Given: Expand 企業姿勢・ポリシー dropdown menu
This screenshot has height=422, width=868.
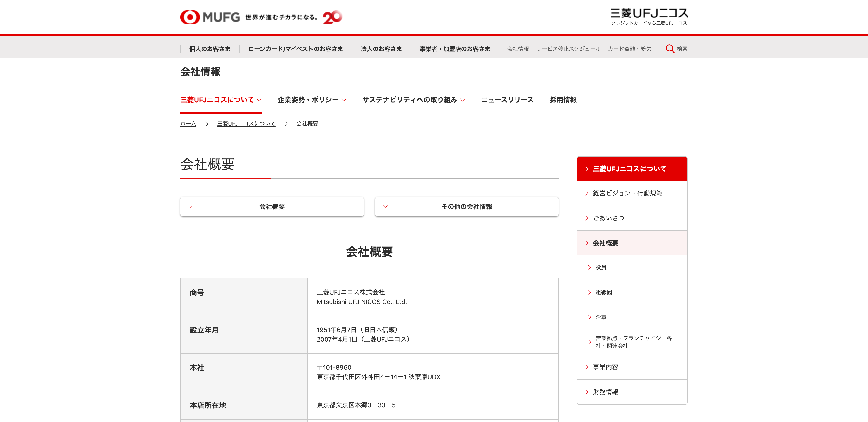Looking at the screenshot, I should point(312,100).
